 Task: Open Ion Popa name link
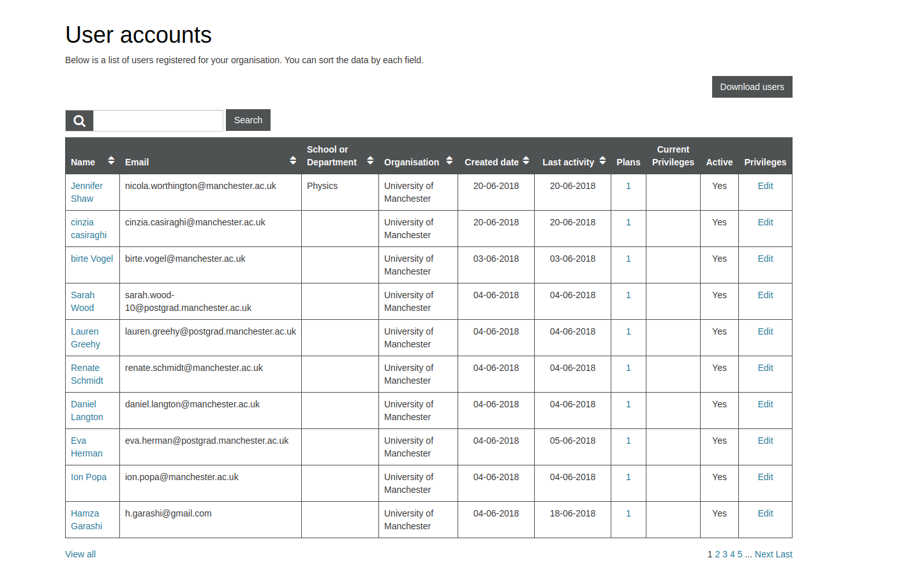point(89,477)
